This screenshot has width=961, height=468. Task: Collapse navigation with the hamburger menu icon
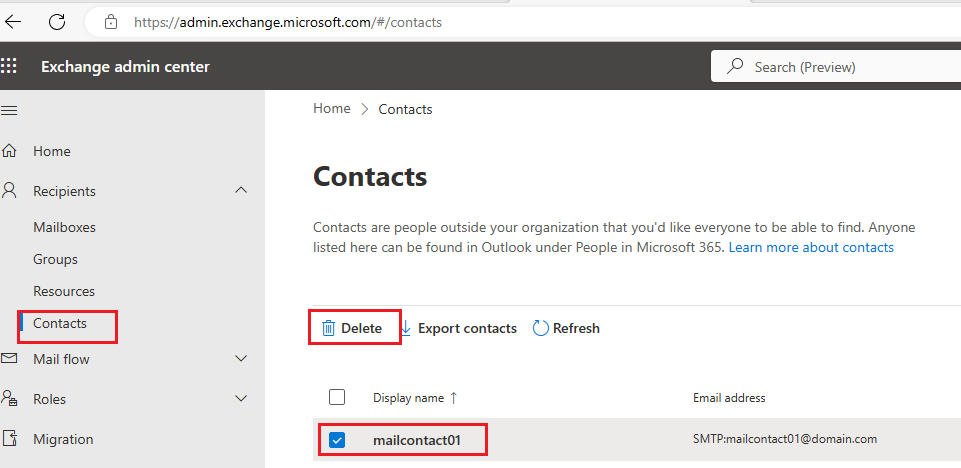[9, 110]
